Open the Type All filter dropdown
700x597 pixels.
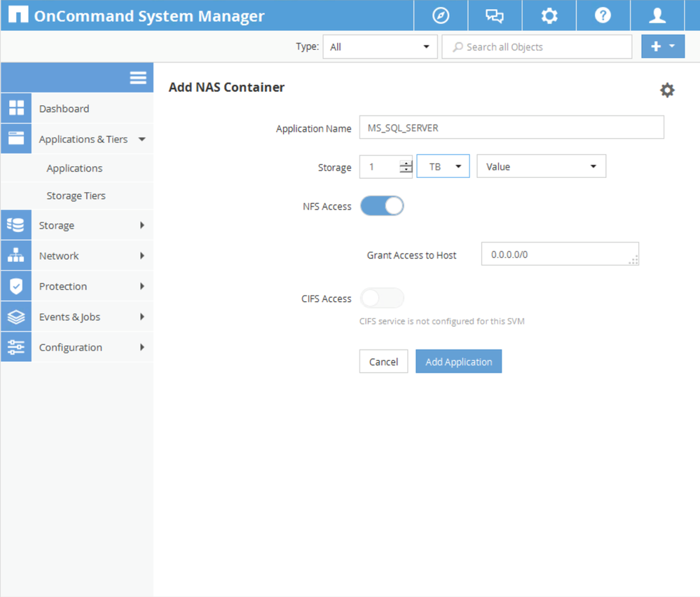(379, 47)
